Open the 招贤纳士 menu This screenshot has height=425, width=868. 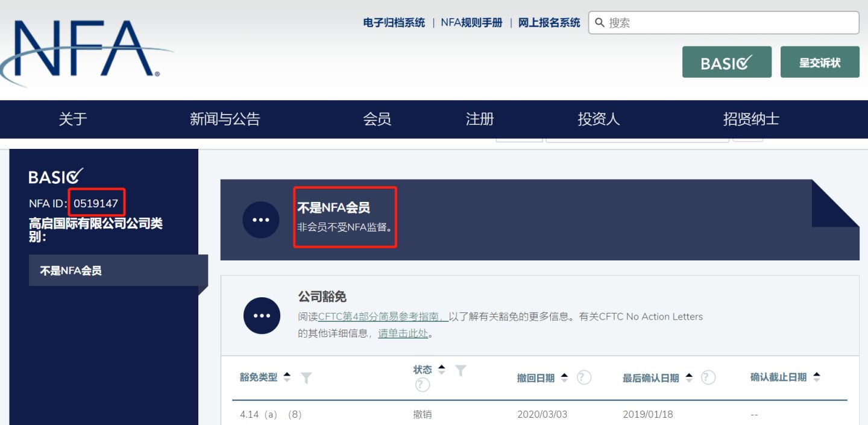coord(751,119)
